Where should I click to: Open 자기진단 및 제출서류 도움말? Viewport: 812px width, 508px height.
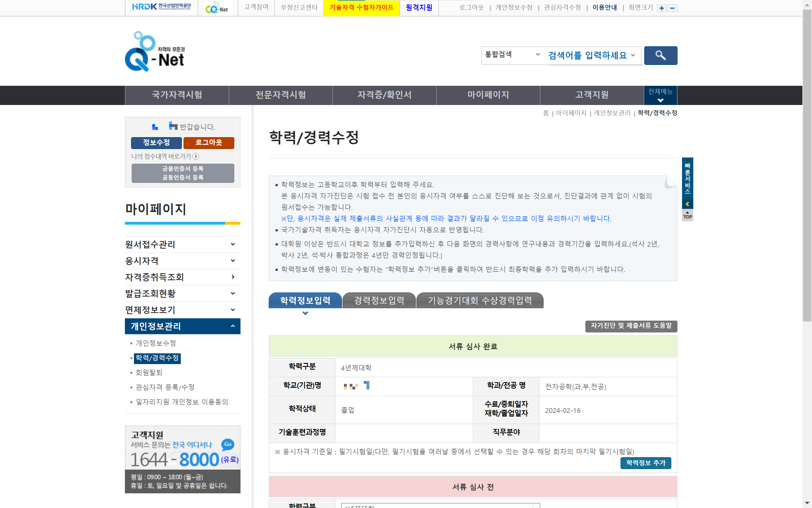pos(631,326)
